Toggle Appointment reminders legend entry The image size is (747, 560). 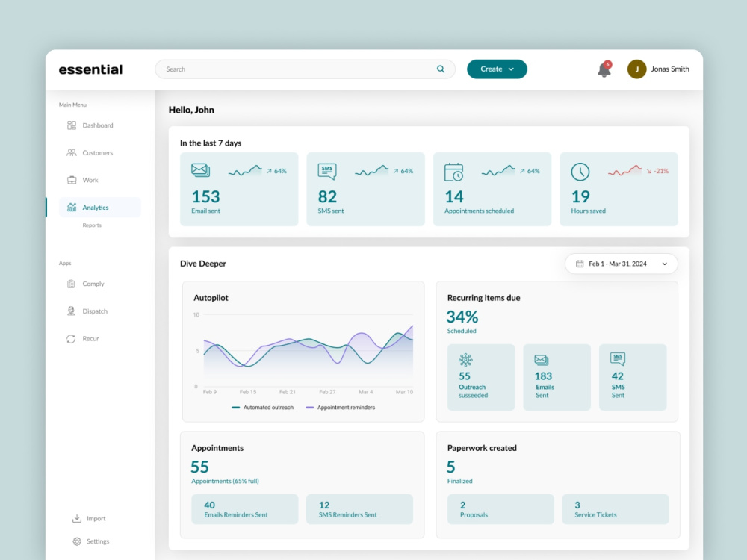(340, 408)
